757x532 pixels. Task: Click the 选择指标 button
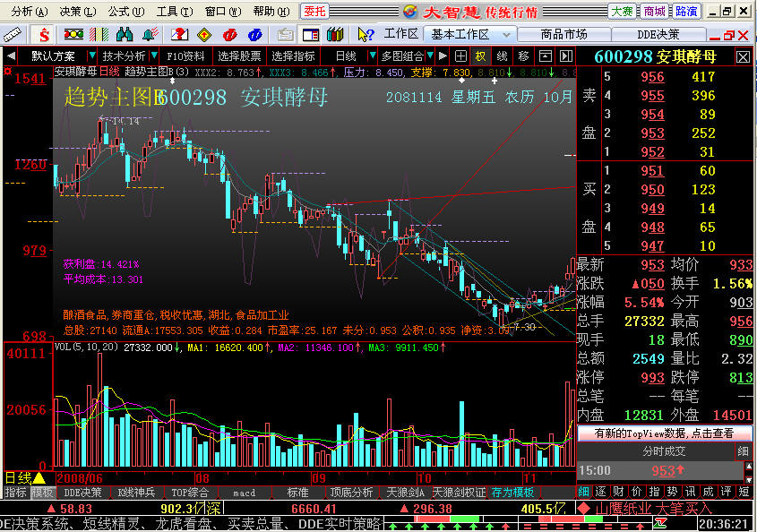pyautogui.click(x=293, y=56)
